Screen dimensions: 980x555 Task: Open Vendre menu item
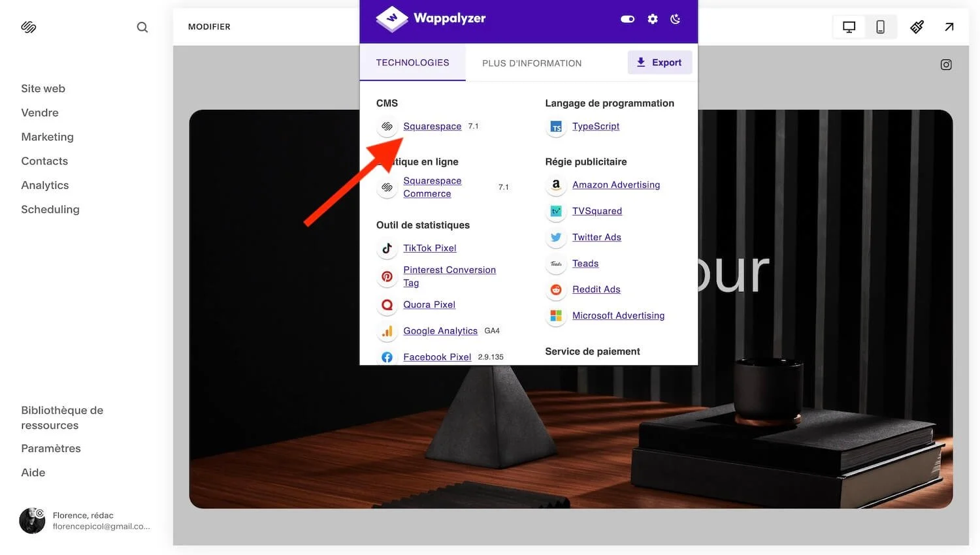40,112
